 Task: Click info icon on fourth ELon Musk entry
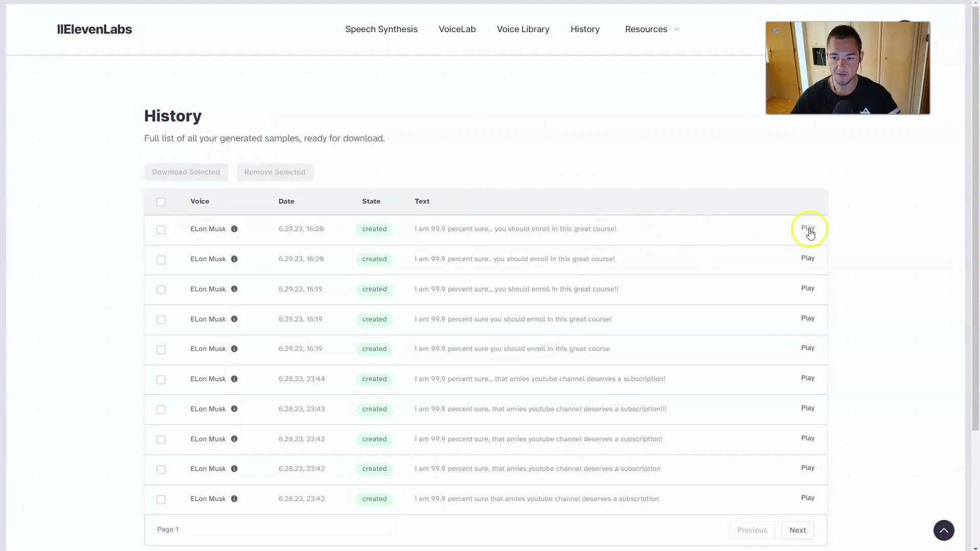[234, 318]
